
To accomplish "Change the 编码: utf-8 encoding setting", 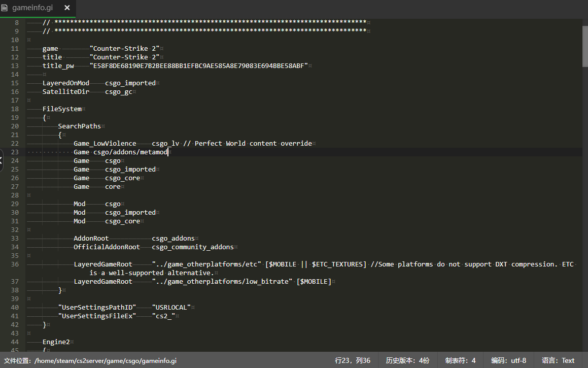I will (x=508, y=360).
